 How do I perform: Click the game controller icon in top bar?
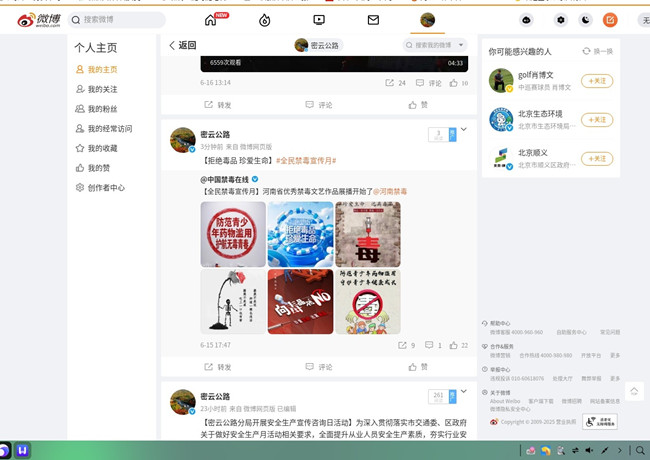click(526, 20)
